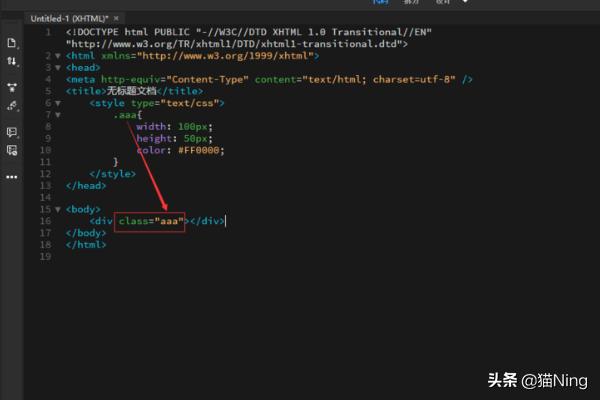Open the three-dot Customize Toolbar menu

(x=12, y=177)
